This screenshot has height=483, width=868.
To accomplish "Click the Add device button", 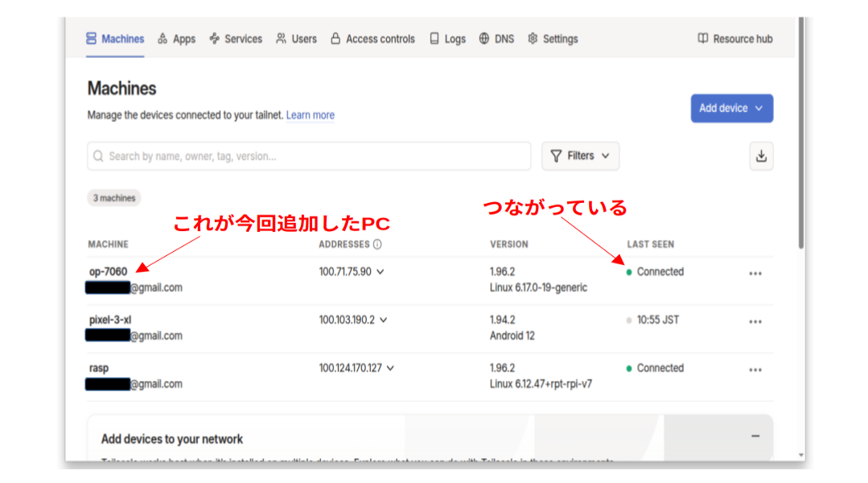I will point(731,109).
